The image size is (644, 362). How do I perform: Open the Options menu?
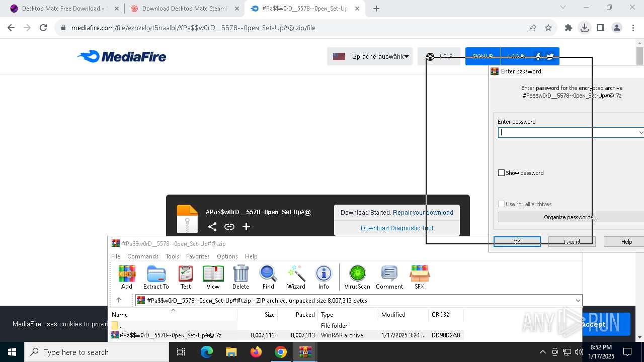[227, 256]
